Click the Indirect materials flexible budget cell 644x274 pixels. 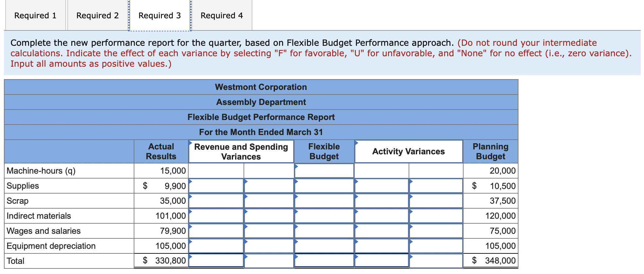point(324,215)
